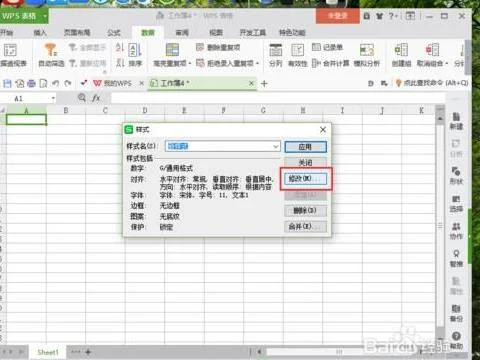Open the 审阅 ribbon tab
Image resolution: width=480 pixels, height=360 pixels.
(182, 33)
